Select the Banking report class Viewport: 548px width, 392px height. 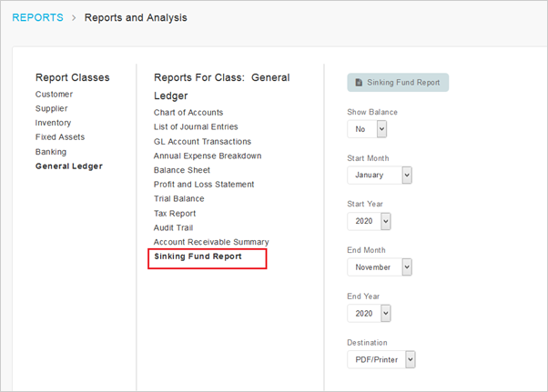pyautogui.click(x=51, y=152)
